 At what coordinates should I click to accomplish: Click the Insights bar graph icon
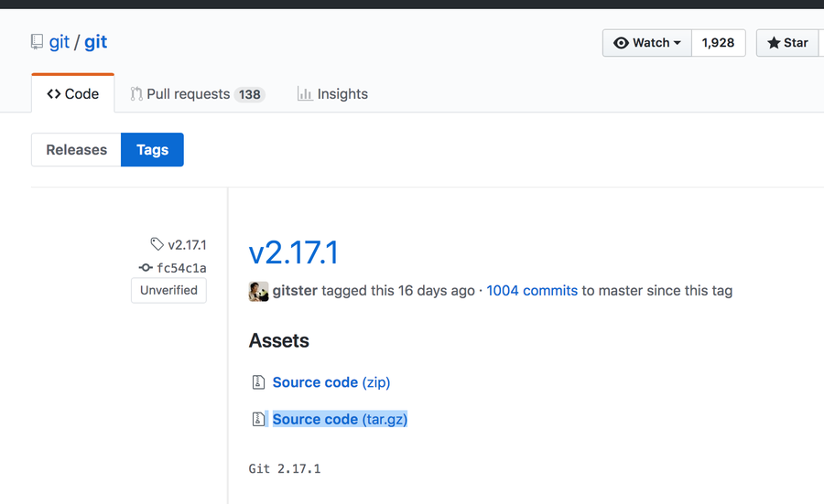coord(305,93)
